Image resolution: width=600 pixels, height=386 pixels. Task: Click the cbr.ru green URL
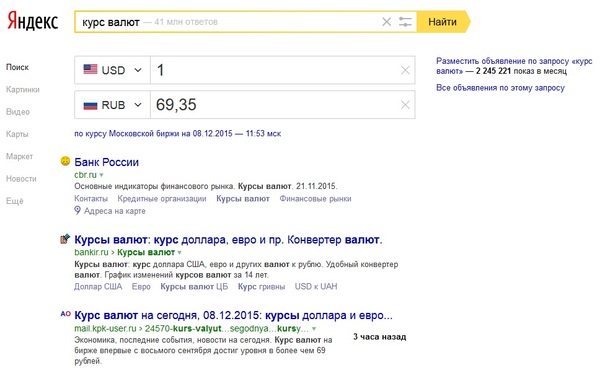click(x=85, y=175)
